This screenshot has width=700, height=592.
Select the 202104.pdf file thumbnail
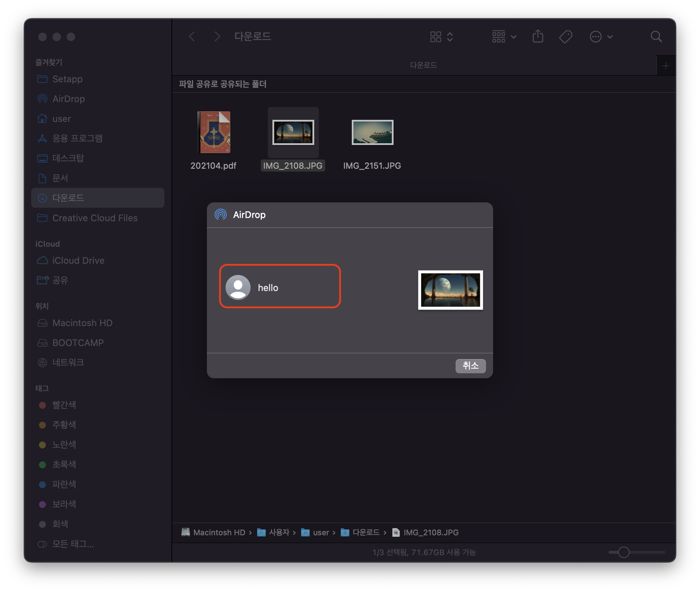[214, 132]
